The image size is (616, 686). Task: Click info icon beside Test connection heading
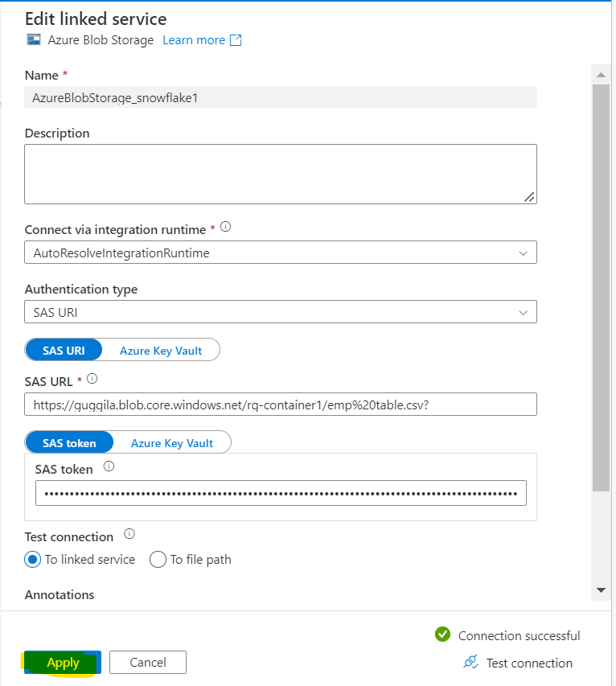coord(129,534)
